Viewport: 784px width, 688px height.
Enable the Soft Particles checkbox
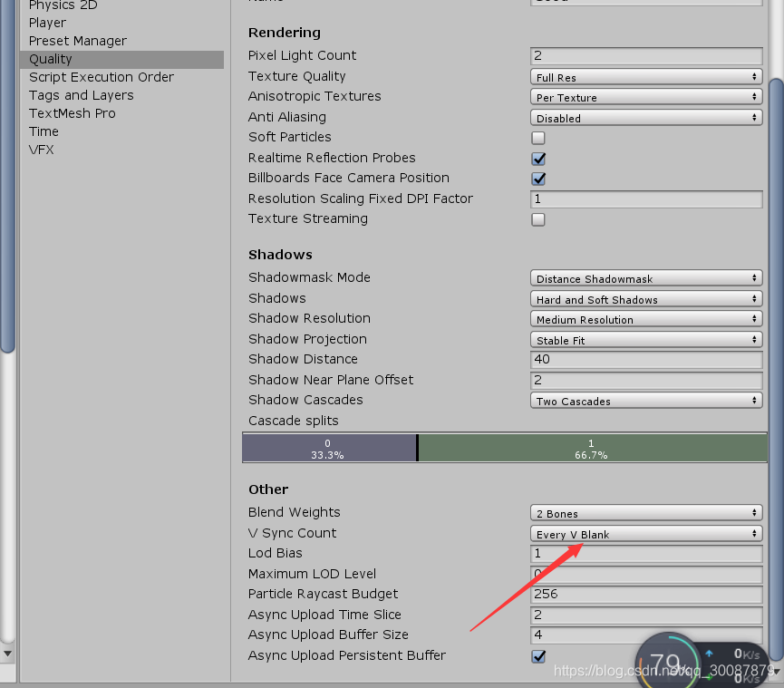538,138
